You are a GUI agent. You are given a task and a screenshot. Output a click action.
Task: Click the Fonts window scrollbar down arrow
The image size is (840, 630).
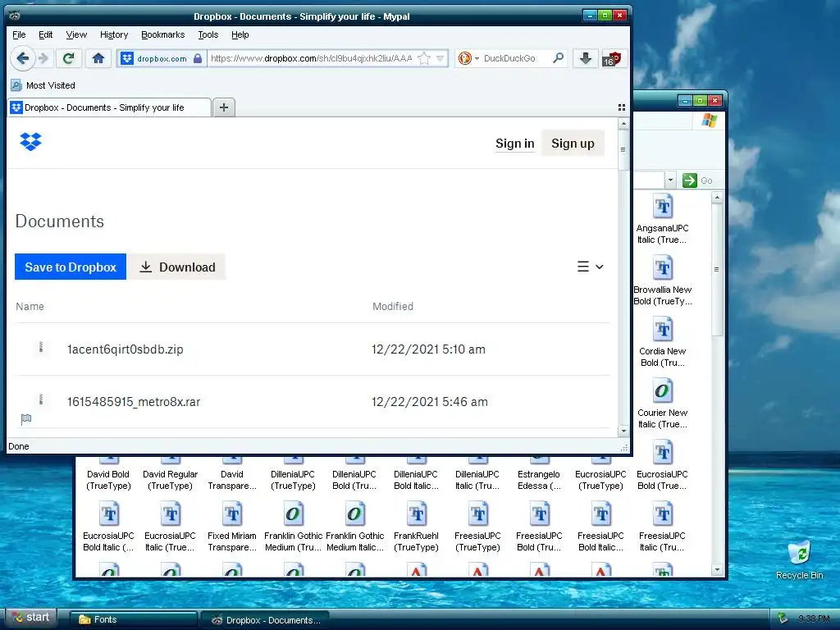click(717, 570)
